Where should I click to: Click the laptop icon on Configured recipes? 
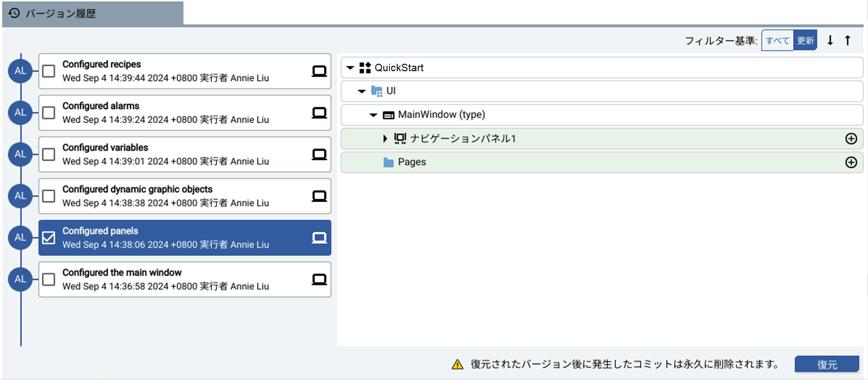[x=319, y=71]
